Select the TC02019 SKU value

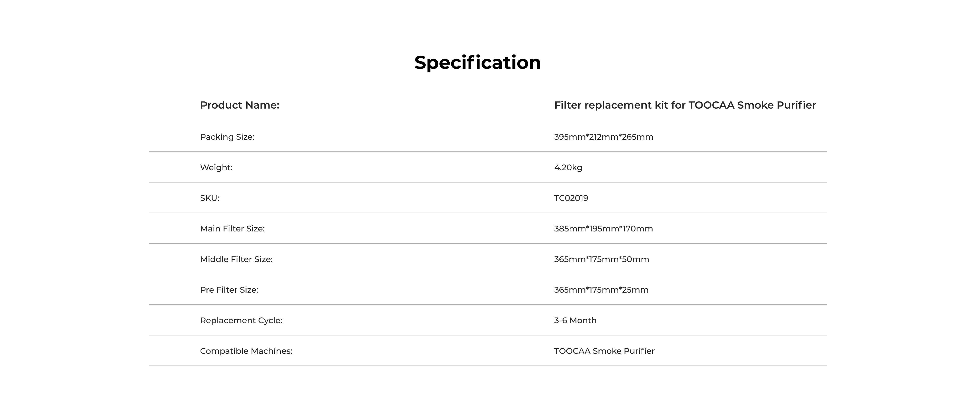(571, 198)
